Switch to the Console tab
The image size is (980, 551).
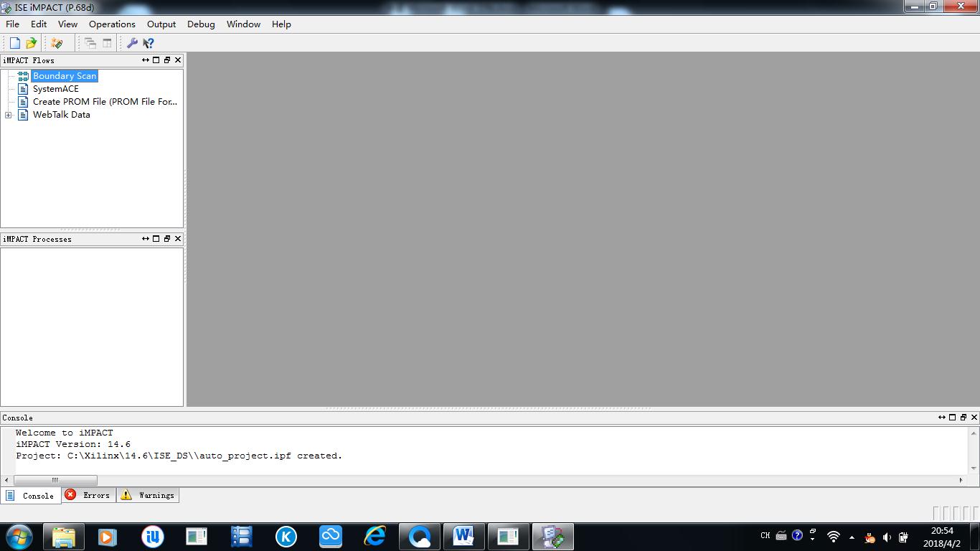coord(31,496)
